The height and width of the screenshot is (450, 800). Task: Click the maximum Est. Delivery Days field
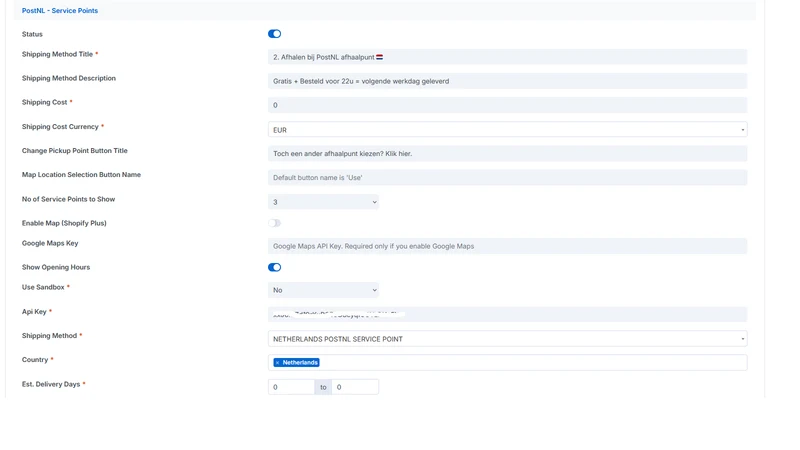(x=355, y=387)
